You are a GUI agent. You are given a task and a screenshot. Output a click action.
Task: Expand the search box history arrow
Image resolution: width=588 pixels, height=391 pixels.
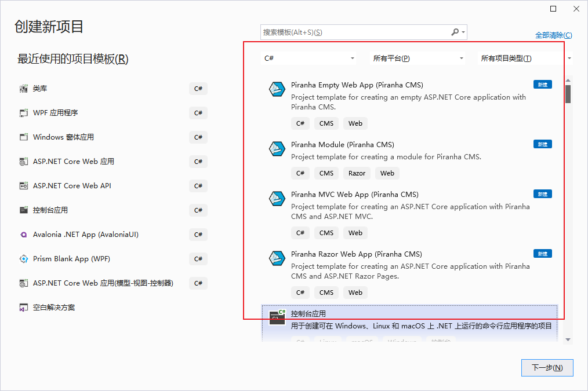(463, 32)
